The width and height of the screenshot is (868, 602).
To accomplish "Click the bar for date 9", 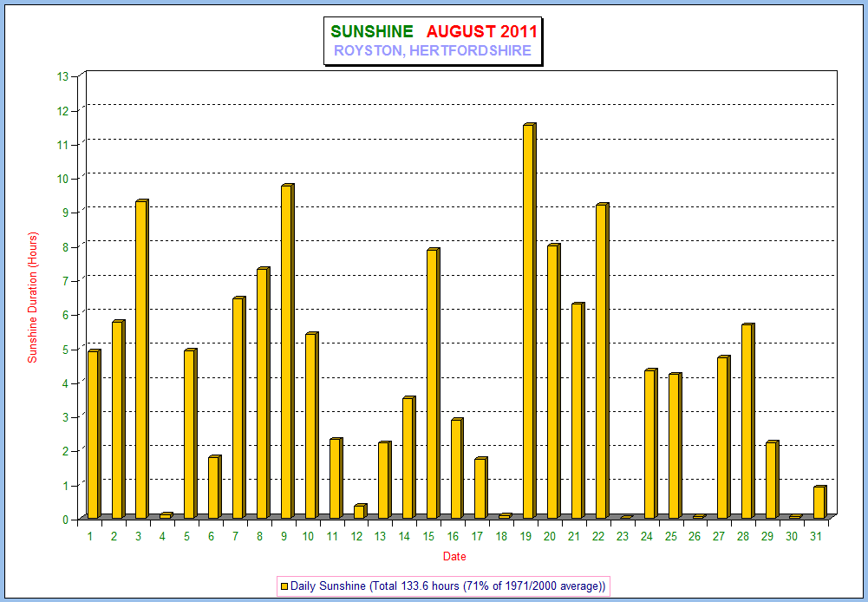I will (287, 351).
